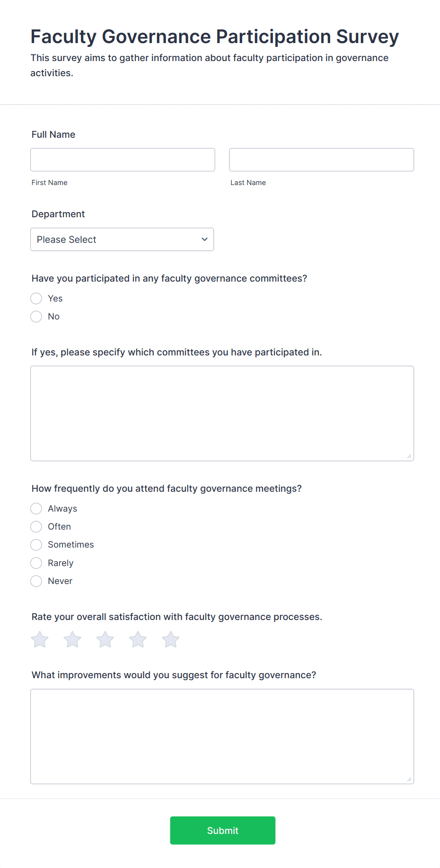Choose No for committee participation
This screenshot has height=868, width=440.
click(x=36, y=317)
